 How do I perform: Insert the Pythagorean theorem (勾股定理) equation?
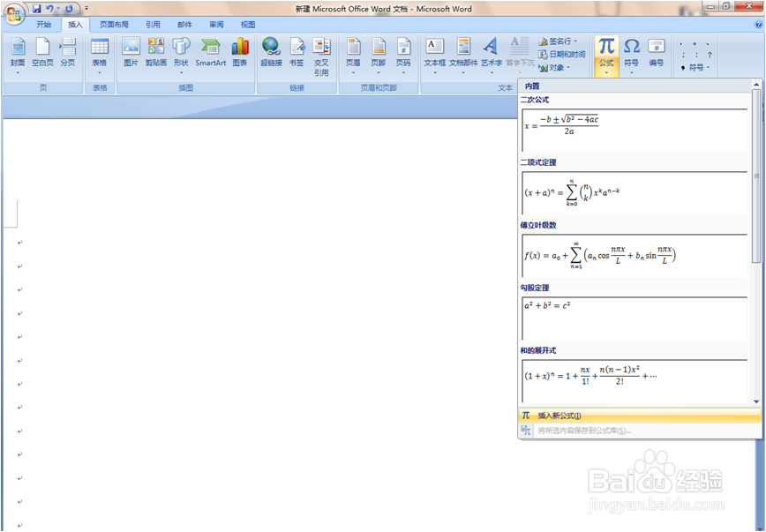pyautogui.click(x=635, y=318)
